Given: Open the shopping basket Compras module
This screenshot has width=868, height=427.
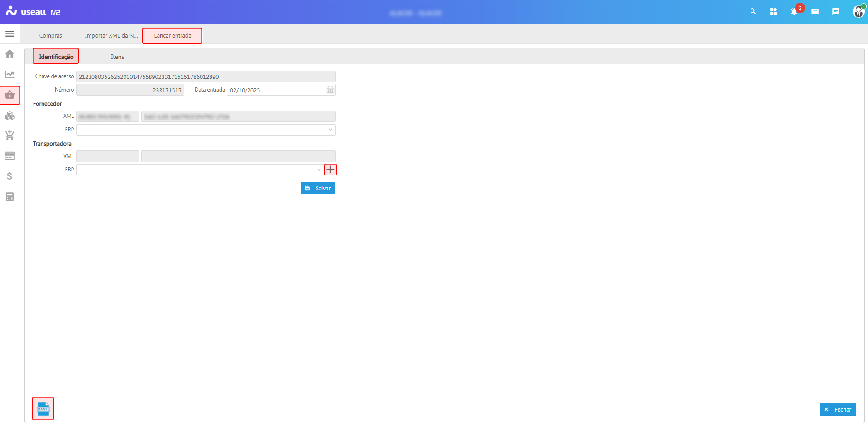Looking at the screenshot, I should tap(10, 95).
